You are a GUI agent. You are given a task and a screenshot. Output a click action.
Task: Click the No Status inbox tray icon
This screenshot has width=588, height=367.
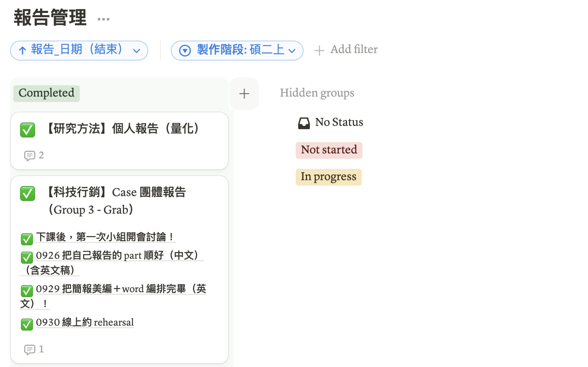pyautogui.click(x=304, y=122)
